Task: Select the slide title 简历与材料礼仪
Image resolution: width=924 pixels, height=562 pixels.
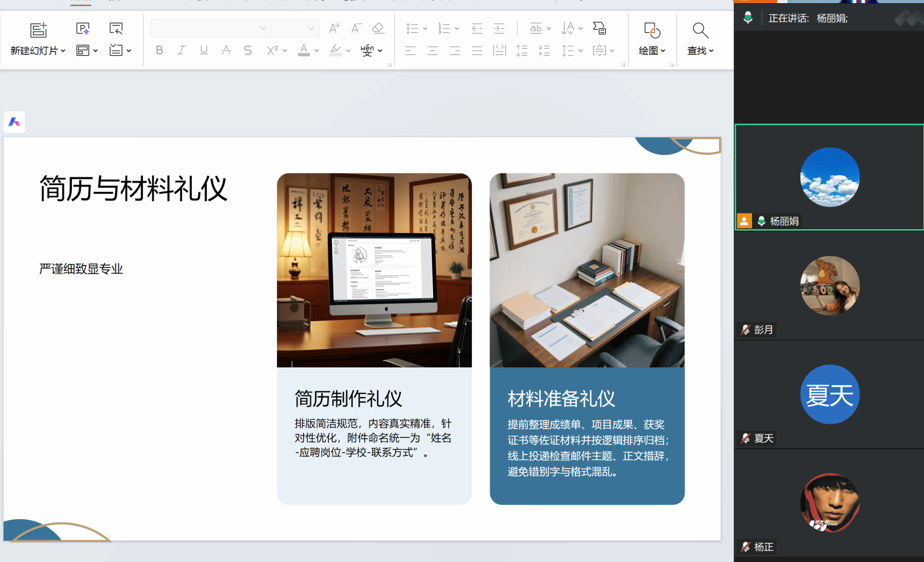Action: coord(134,189)
